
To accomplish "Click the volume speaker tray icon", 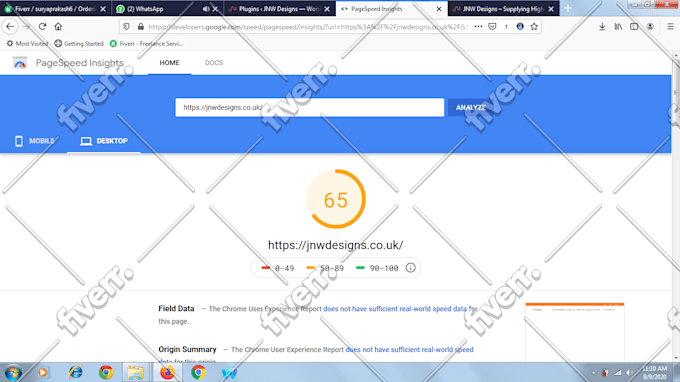I will [629, 372].
